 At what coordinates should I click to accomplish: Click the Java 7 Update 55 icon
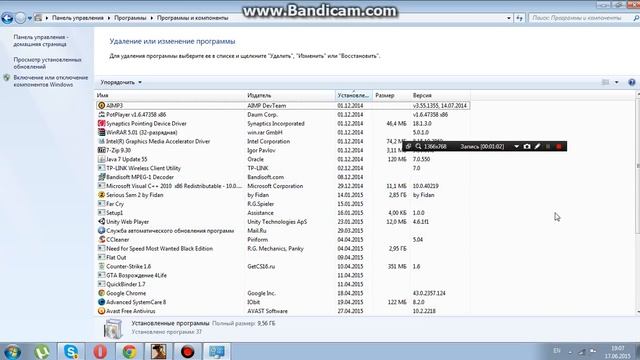(x=101, y=159)
